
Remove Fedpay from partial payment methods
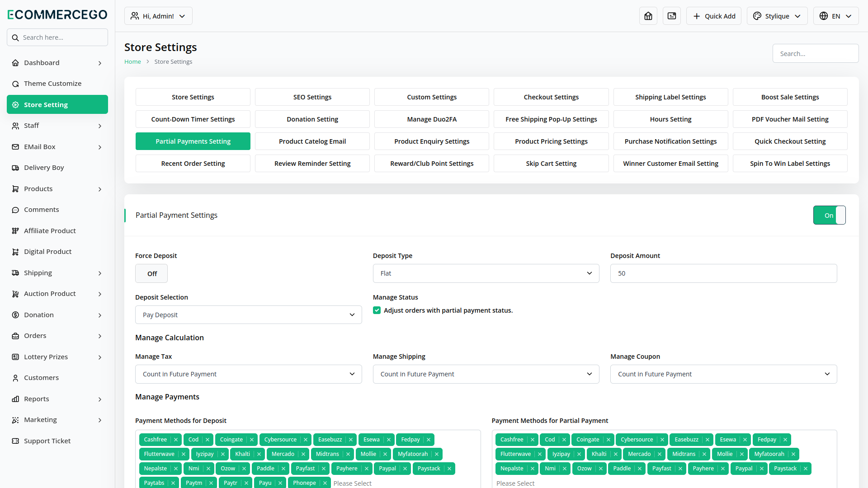point(785,440)
